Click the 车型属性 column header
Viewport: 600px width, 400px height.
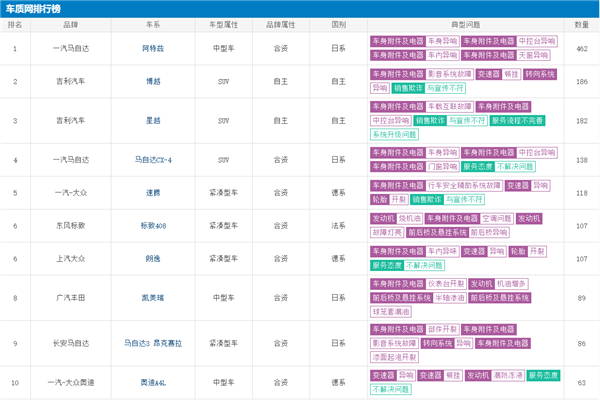tap(223, 25)
